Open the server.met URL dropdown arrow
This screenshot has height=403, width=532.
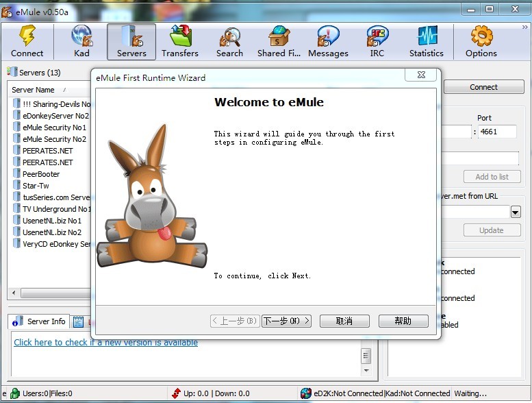tap(516, 212)
